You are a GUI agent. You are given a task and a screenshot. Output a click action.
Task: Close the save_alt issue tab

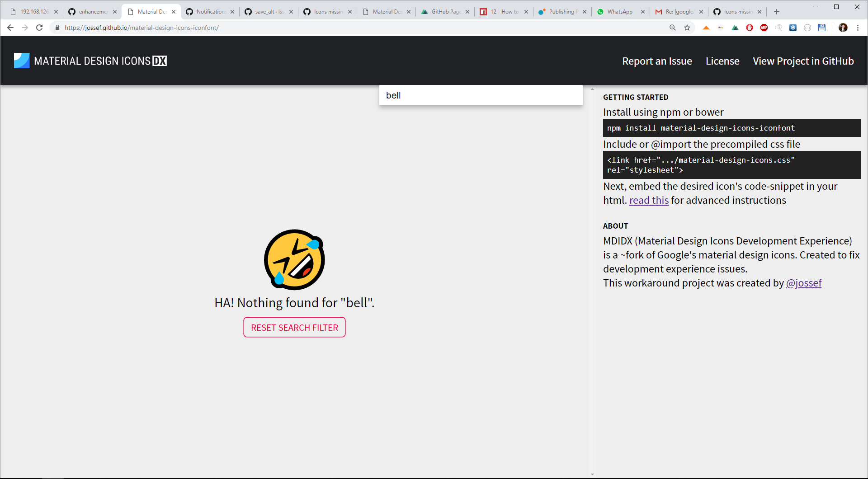tap(291, 12)
